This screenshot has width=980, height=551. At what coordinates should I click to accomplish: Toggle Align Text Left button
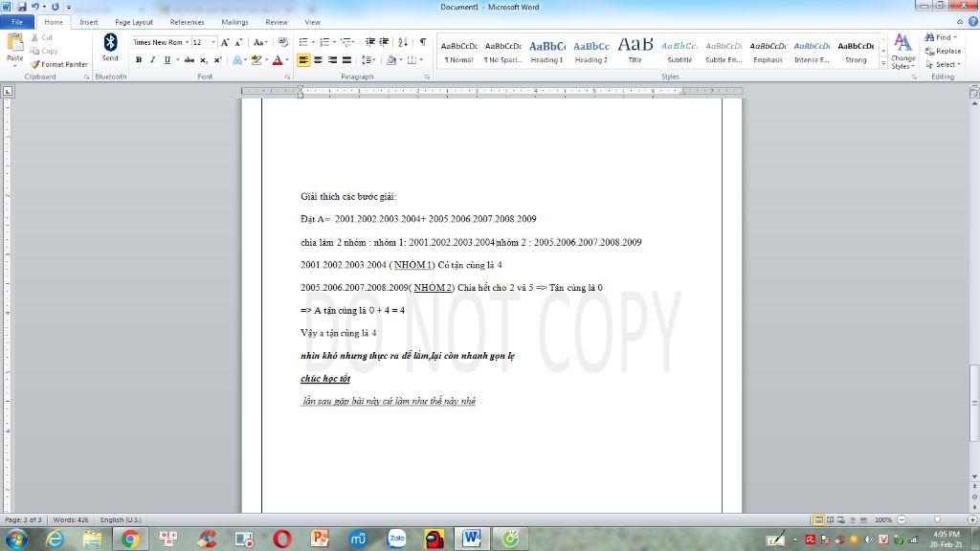click(x=303, y=60)
